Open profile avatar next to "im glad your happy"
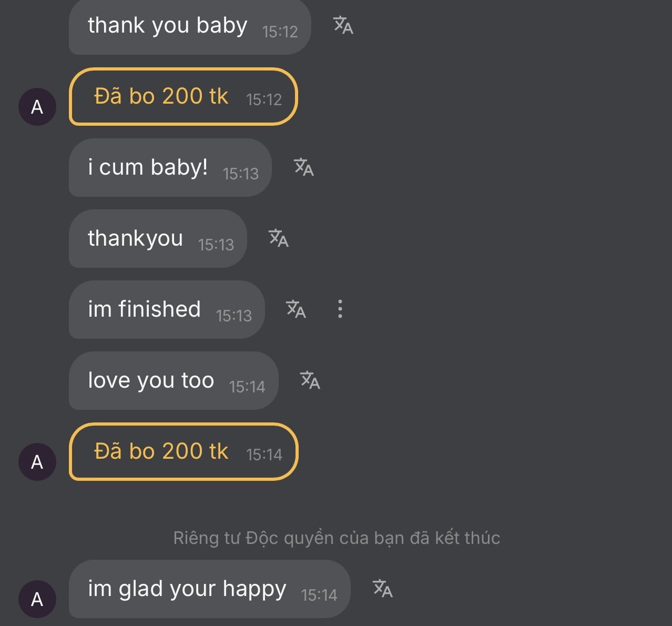The image size is (672, 626). pos(37,599)
